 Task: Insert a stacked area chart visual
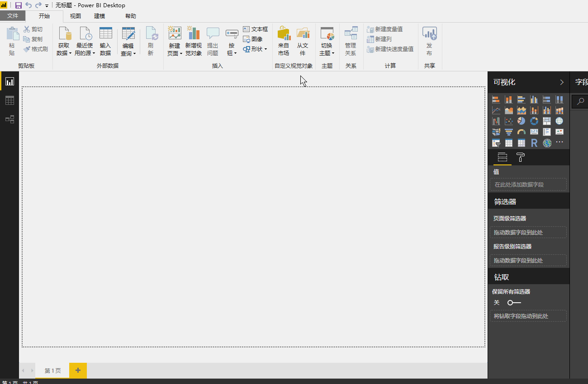coord(522,110)
